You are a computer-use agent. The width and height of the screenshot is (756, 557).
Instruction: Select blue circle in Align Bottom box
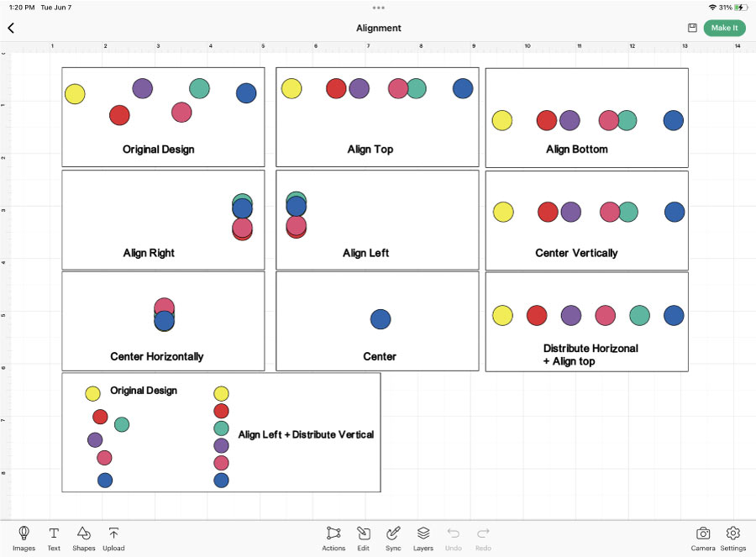[674, 120]
